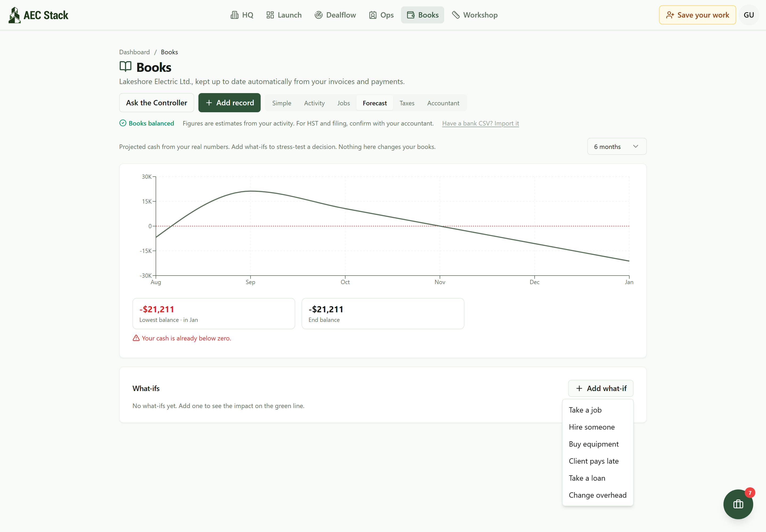Expand the 6 months range dropdown
Image resolution: width=766 pixels, height=532 pixels.
point(617,146)
